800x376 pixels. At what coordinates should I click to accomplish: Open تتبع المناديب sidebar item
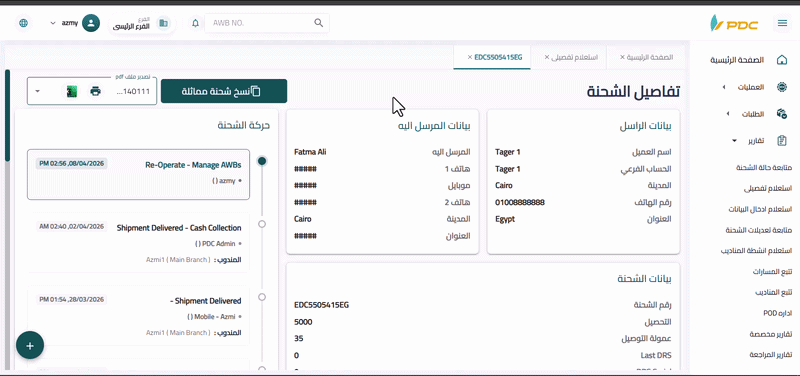coord(773,293)
